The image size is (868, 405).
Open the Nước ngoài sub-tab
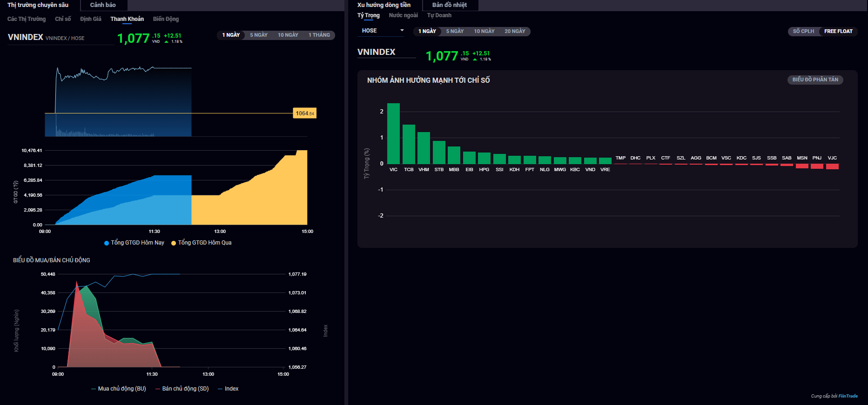coord(403,15)
